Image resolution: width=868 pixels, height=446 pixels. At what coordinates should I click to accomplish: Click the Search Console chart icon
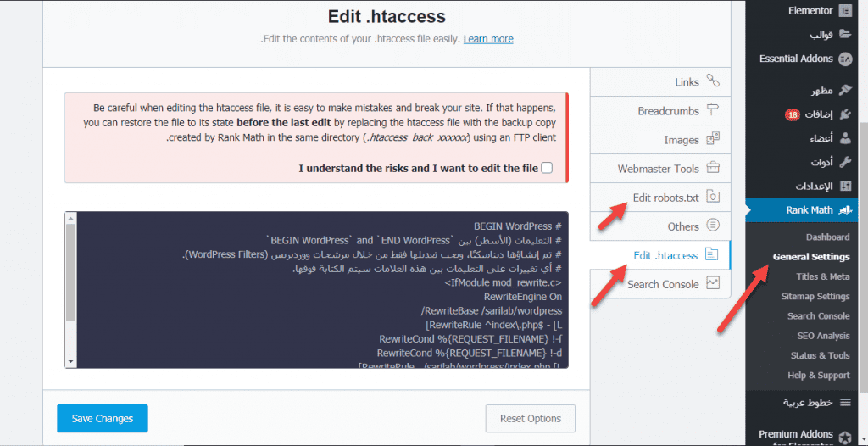[x=713, y=284]
